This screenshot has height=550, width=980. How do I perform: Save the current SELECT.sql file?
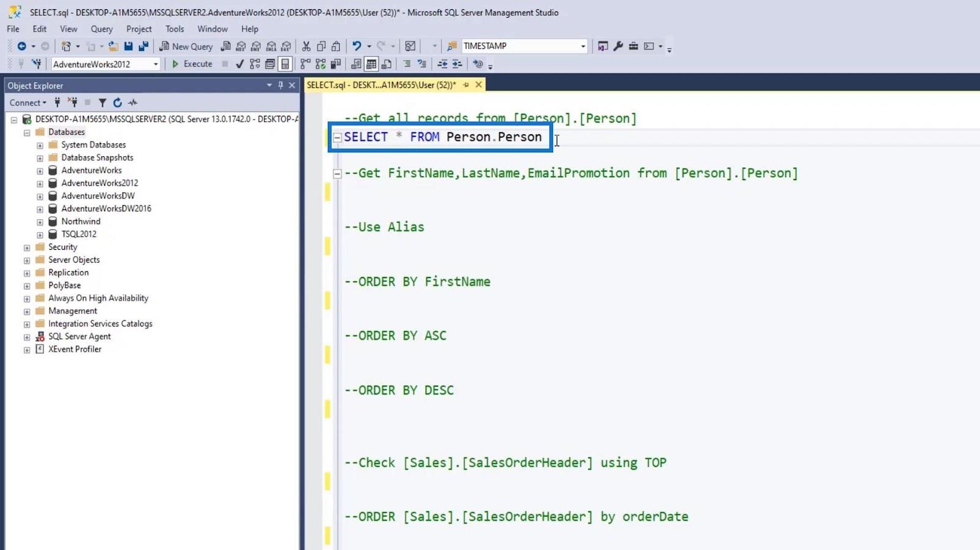(x=129, y=46)
